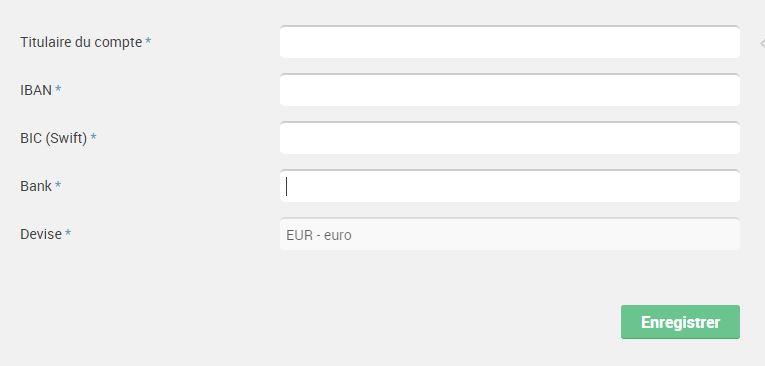Save the form with Enregistrer button

[680, 322]
